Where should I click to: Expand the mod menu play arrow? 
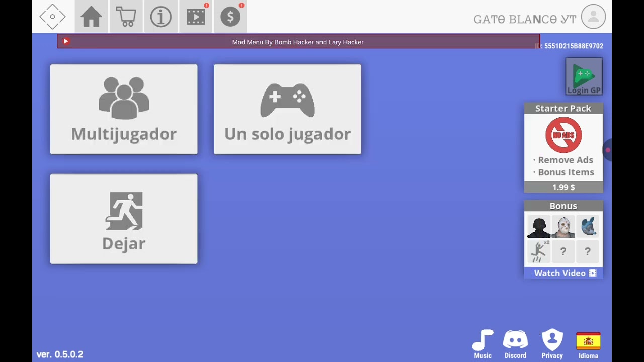point(66,42)
